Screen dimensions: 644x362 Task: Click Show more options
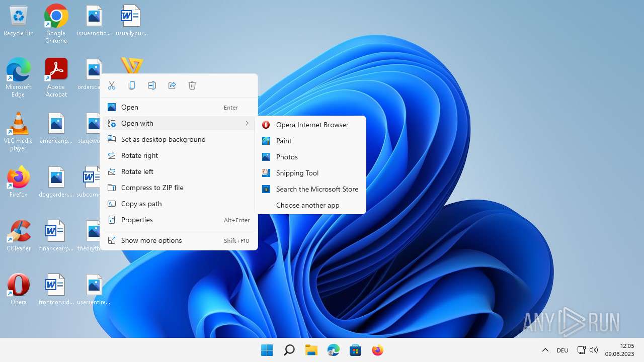click(179, 240)
